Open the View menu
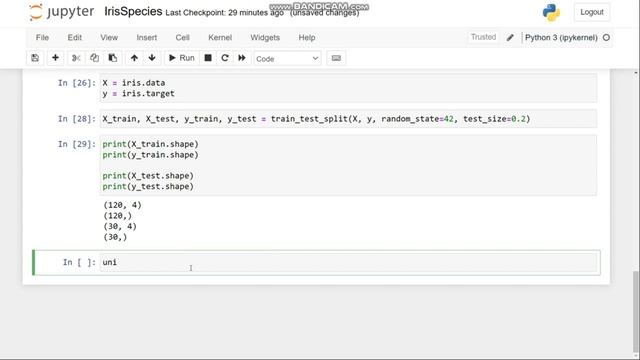Image resolution: width=640 pixels, height=360 pixels. 109,38
